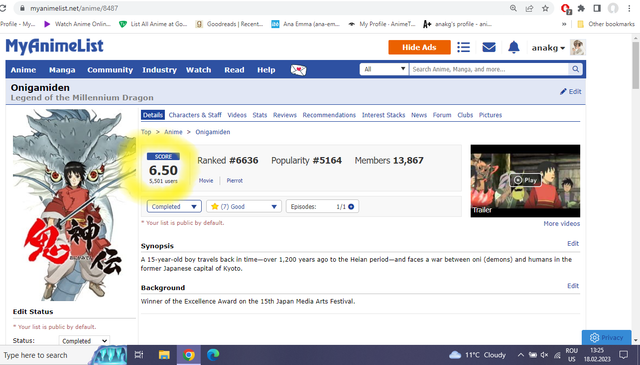Image resolution: width=640 pixels, height=365 pixels.
Task: Play the Onigamiden trailer thumbnail
Action: [525, 180]
